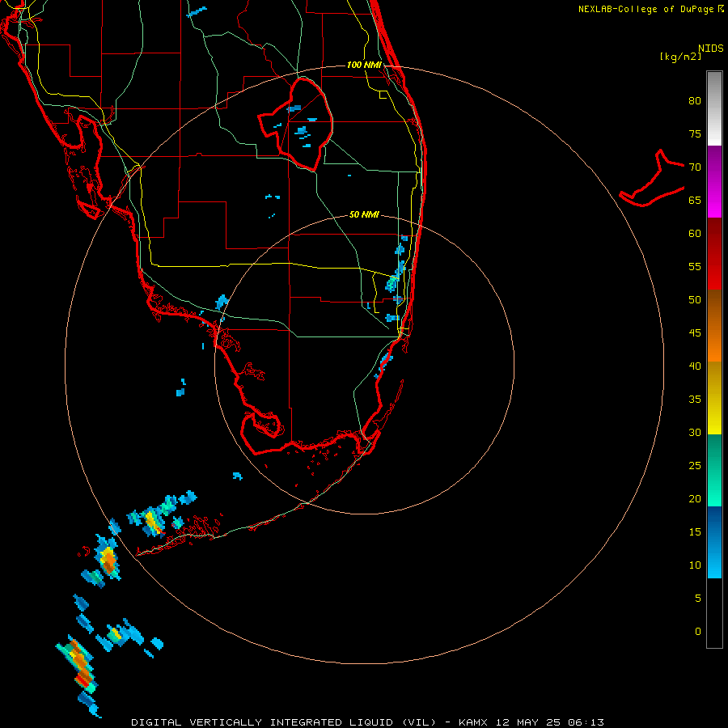Image resolution: width=728 pixels, height=728 pixels.
Task: Click the NIDS label
Action: pos(710,49)
